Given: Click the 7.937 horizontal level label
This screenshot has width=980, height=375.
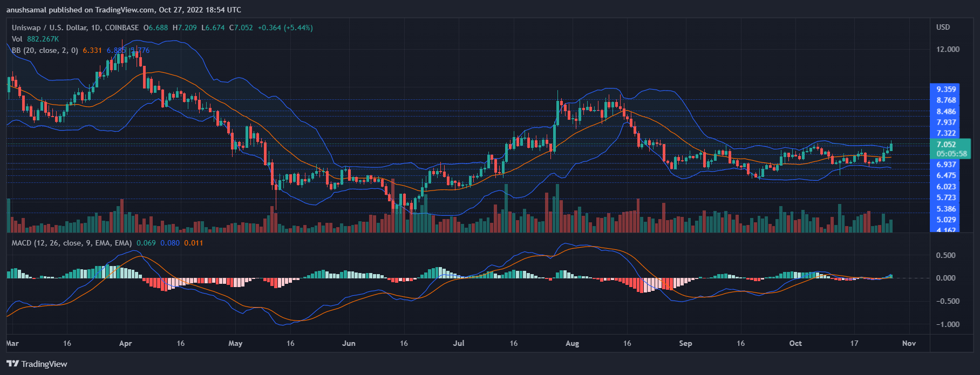Looking at the screenshot, I should (x=946, y=122).
